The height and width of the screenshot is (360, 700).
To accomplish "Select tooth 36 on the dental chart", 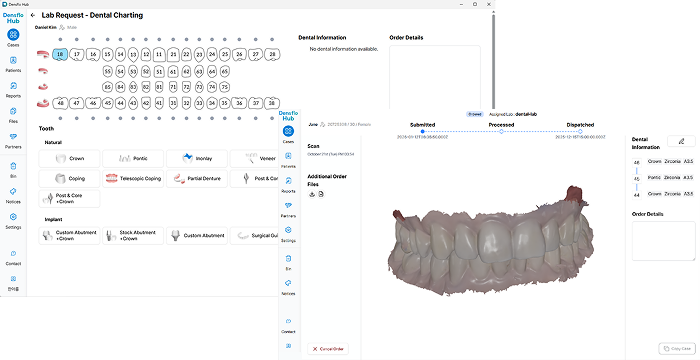I will pyautogui.click(x=239, y=103).
